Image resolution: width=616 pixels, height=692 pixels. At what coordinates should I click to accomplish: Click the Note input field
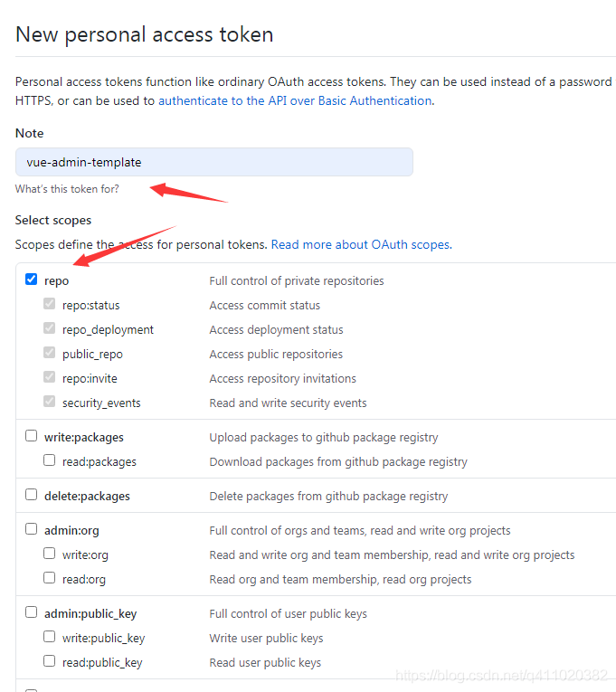click(x=214, y=162)
